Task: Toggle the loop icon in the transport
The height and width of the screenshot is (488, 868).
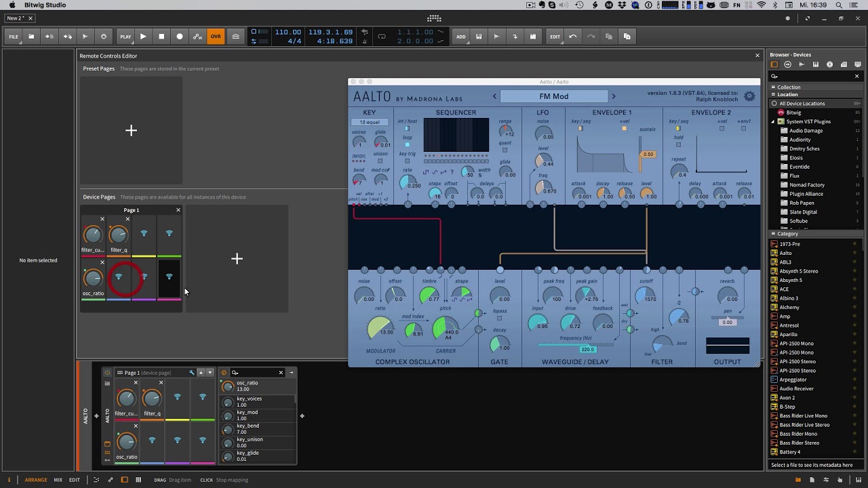Action: (382, 37)
